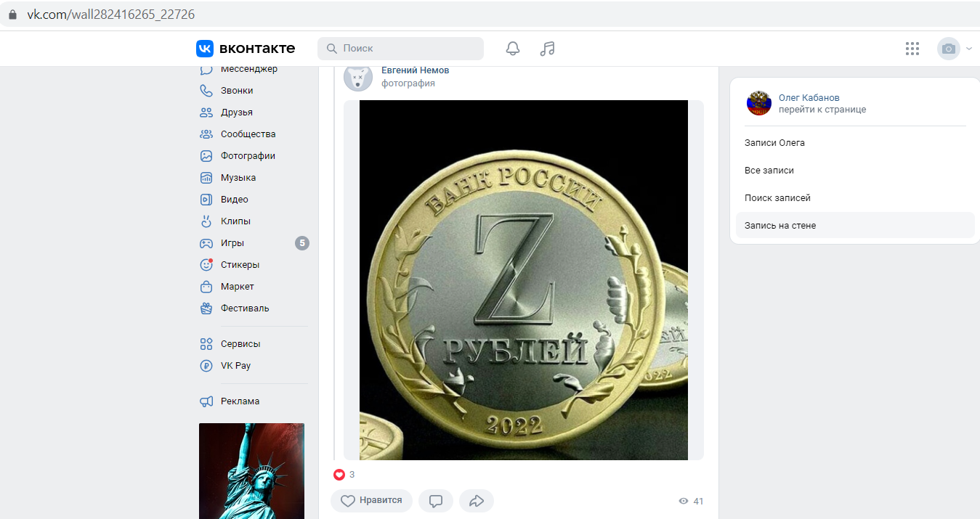Open the comment speech bubble button
980x519 pixels.
click(436, 501)
